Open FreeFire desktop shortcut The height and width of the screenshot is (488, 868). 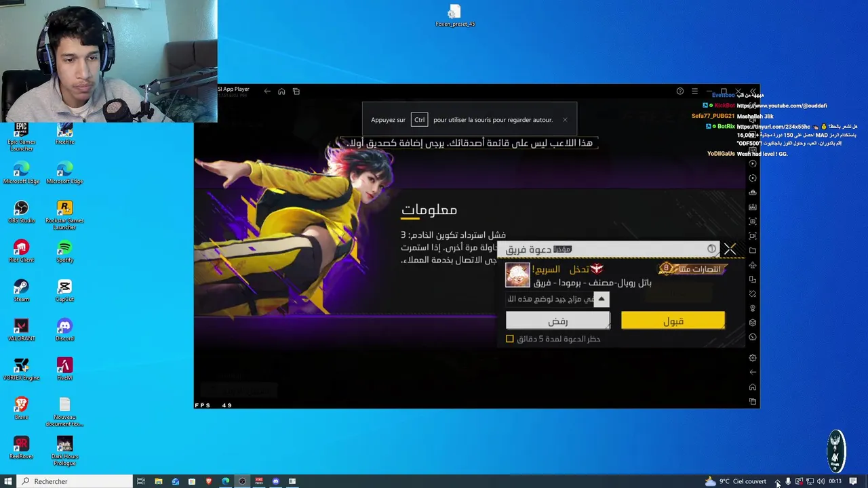(x=64, y=134)
